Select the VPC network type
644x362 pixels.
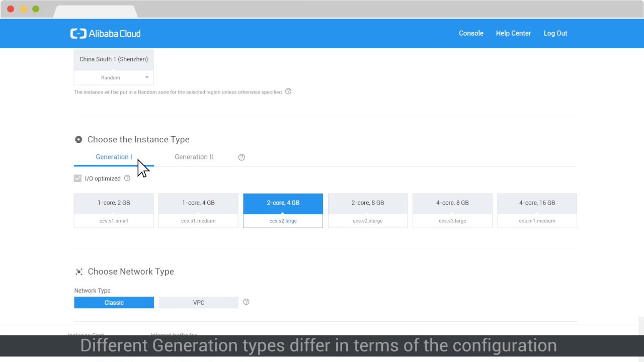tap(199, 303)
